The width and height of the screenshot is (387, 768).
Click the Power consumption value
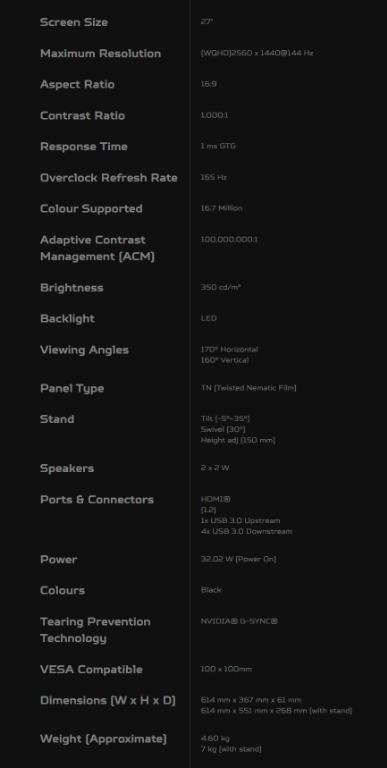239,559
